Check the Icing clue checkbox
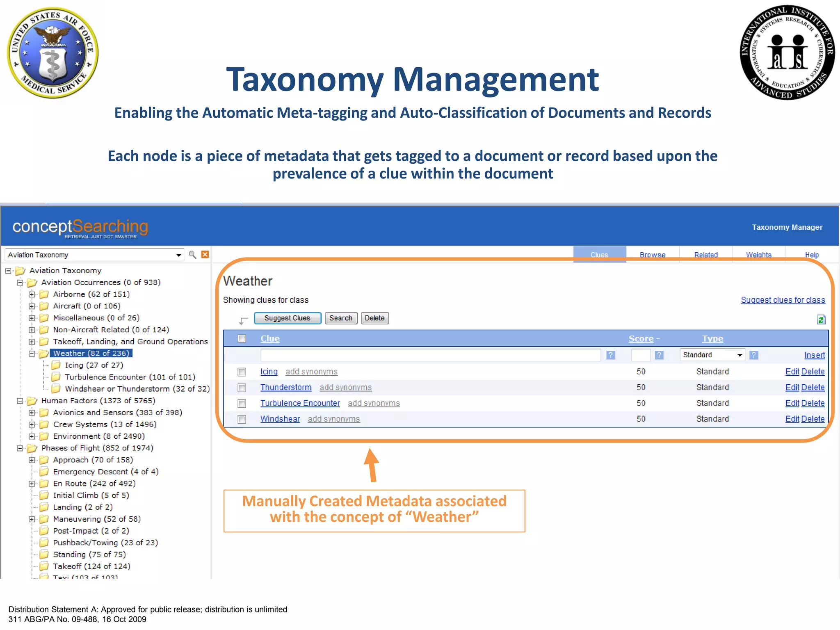840x630 pixels. pyautogui.click(x=242, y=372)
